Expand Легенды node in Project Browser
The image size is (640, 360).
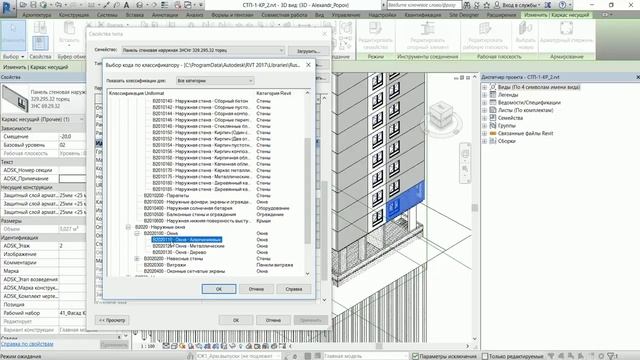[484, 95]
